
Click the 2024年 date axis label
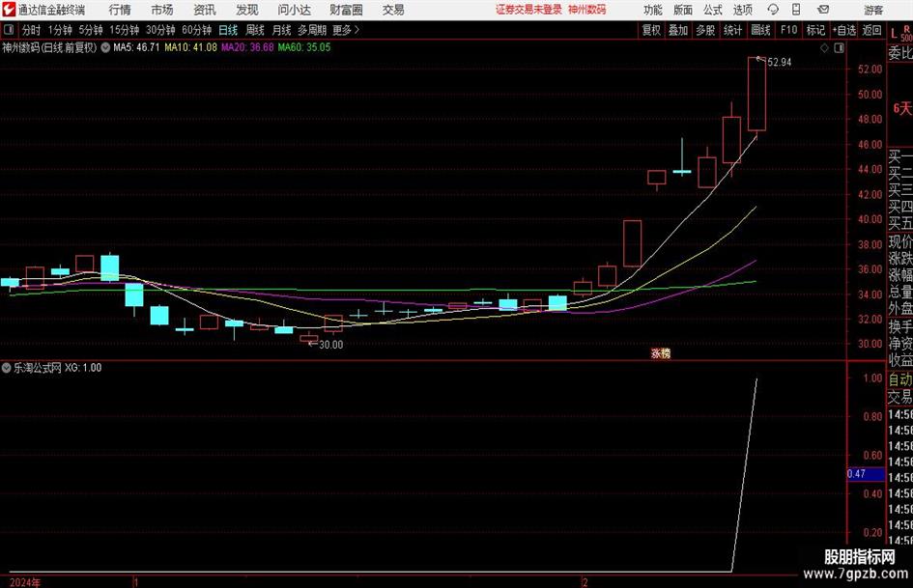[25, 582]
